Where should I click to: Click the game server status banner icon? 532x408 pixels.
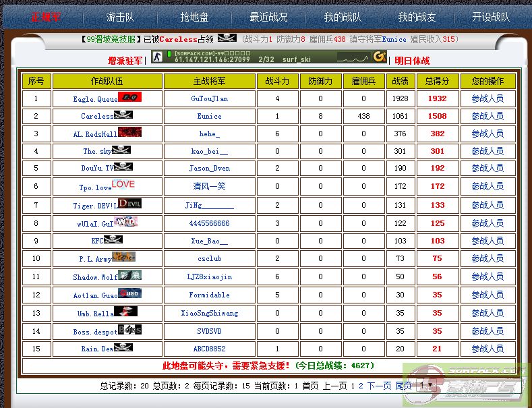click(x=268, y=57)
